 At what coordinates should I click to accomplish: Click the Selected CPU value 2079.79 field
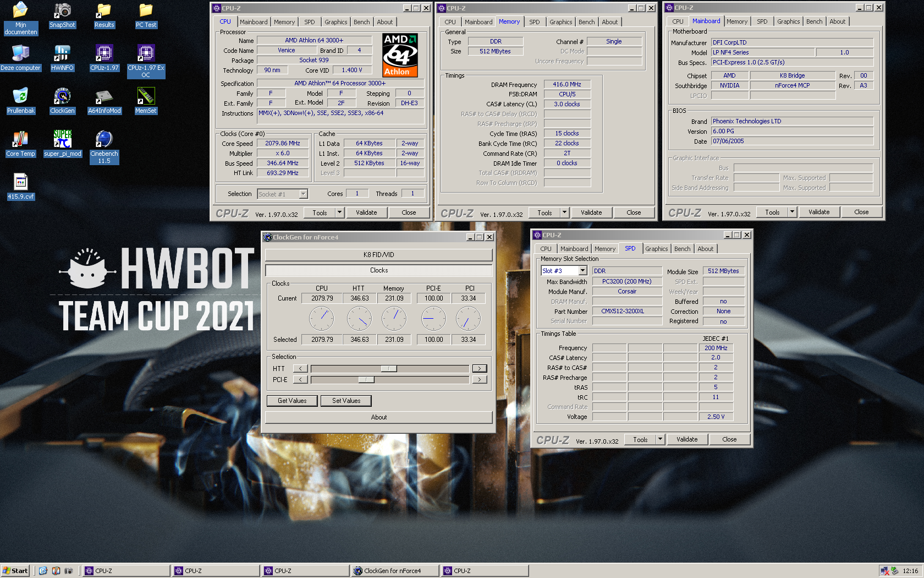[322, 340]
